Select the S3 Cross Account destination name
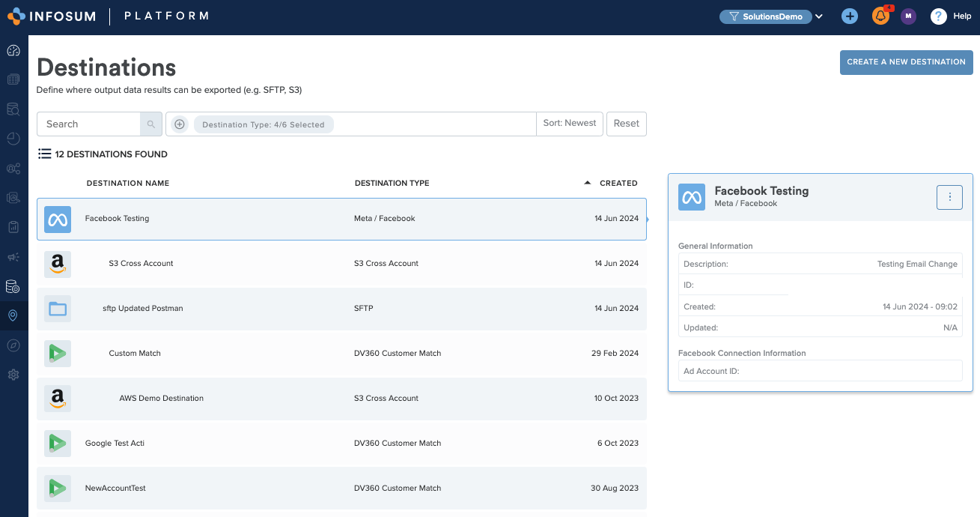Screen dimensions: 980x517 coord(141,264)
